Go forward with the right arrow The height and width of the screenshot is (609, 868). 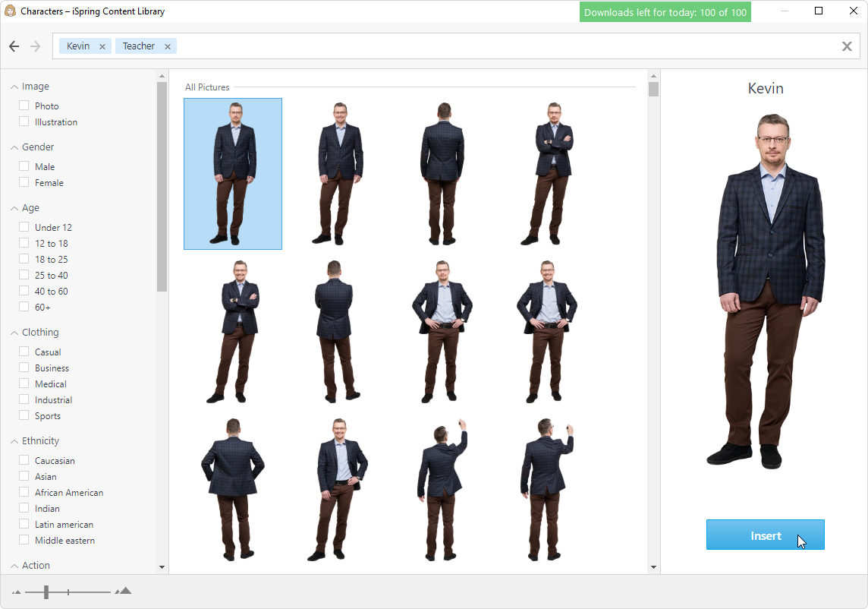point(36,46)
